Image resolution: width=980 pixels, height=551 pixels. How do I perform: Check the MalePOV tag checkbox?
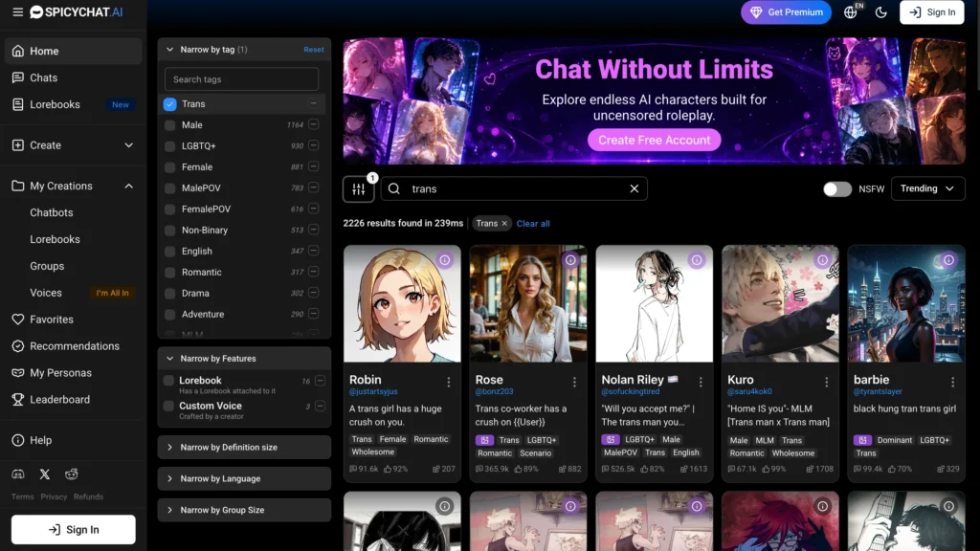pyautogui.click(x=170, y=188)
